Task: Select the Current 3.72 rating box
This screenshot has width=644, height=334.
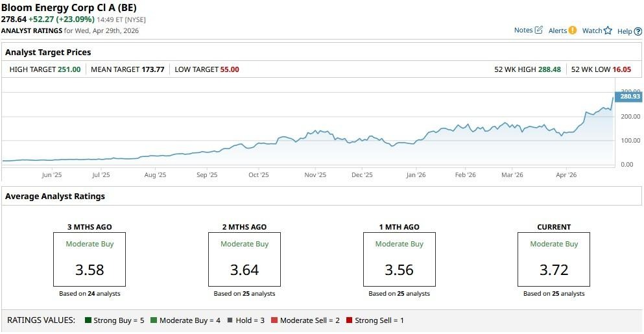Action: tap(554, 259)
